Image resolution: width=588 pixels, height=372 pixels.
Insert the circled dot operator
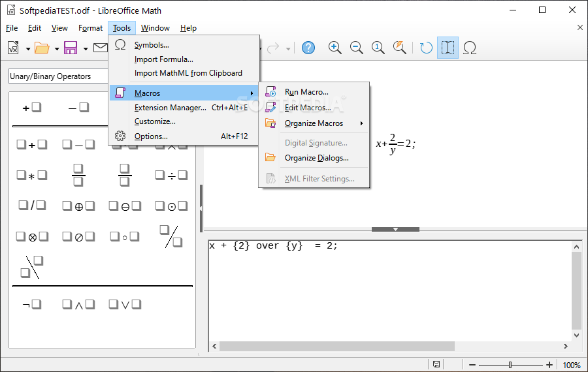coord(171,206)
